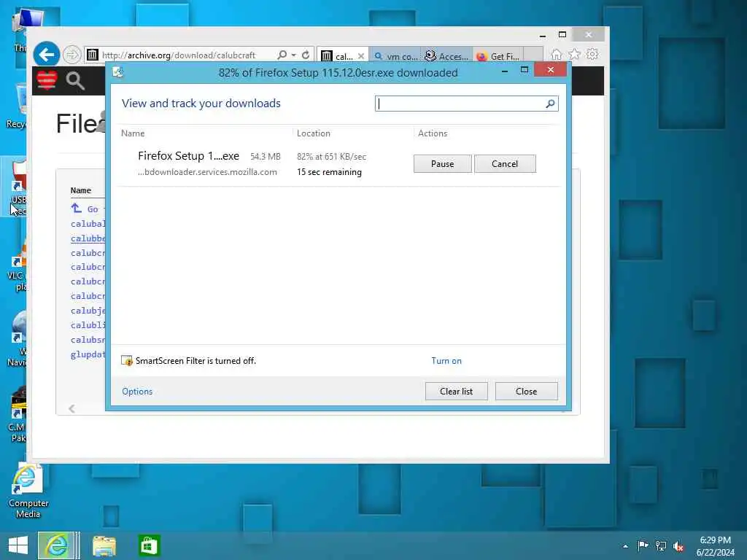The height and width of the screenshot is (560, 747).
Task: Open the address bar dropdown arrow
Action: point(294,55)
